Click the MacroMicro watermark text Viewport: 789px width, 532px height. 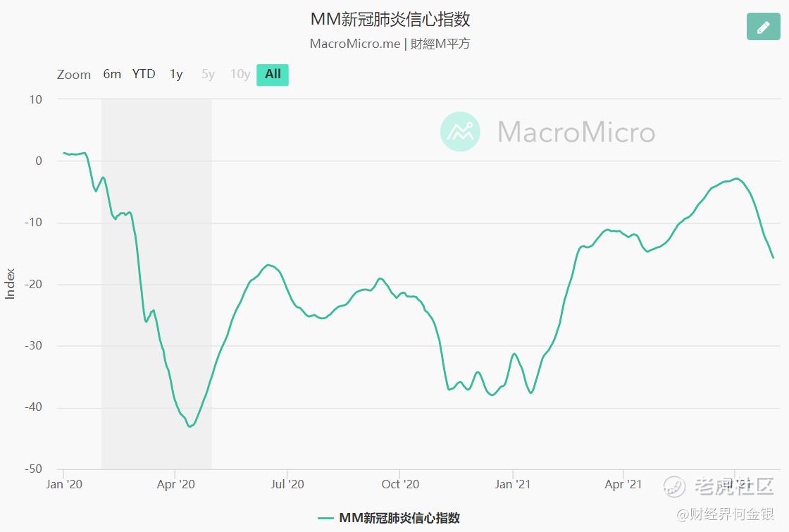point(576,132)
